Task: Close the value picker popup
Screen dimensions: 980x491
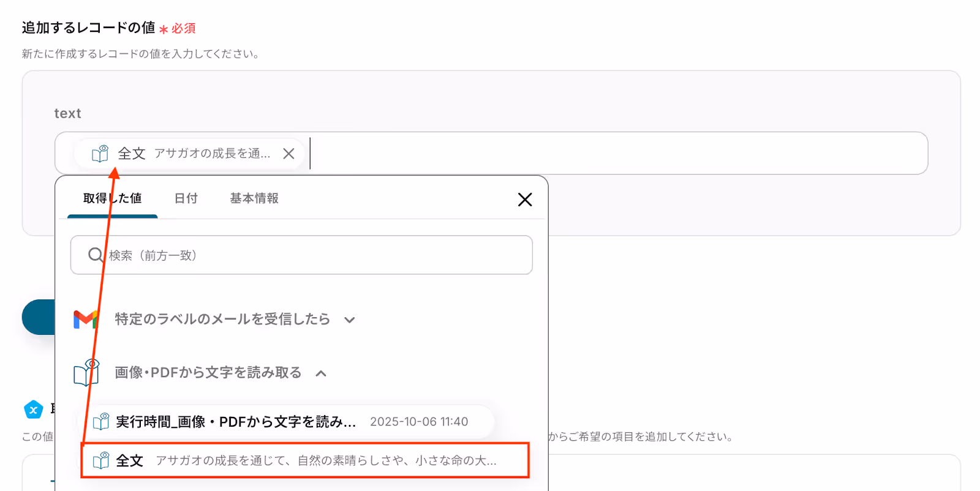Action: (x=525, y=200)
